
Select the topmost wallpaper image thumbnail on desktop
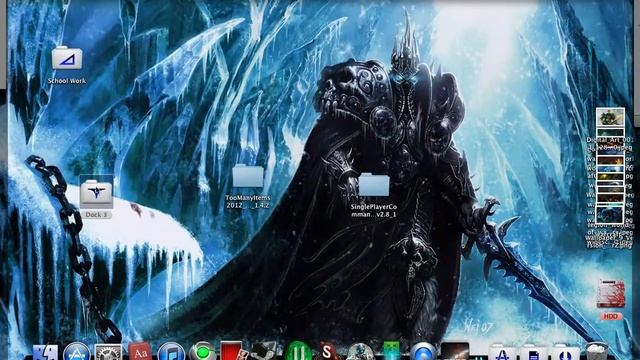click(x=611, y=118)
